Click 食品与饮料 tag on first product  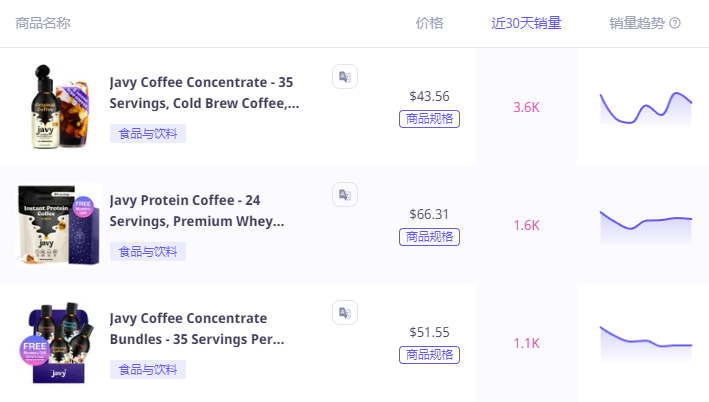point(148,133)
